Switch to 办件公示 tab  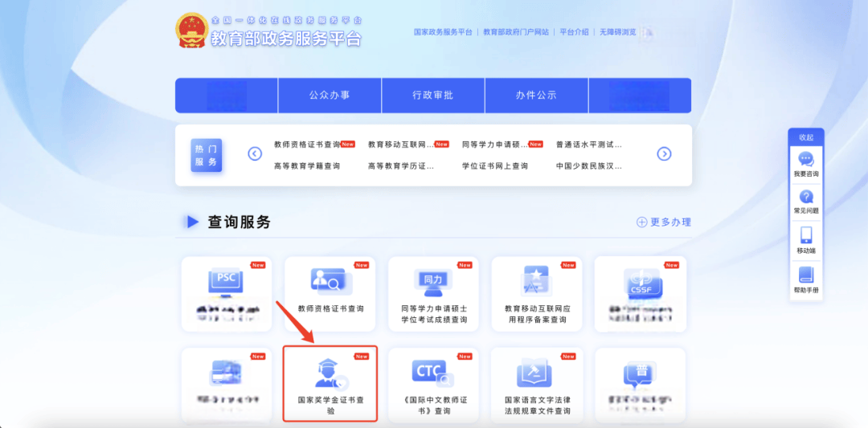pyautogui.click(x=536, y=95)
